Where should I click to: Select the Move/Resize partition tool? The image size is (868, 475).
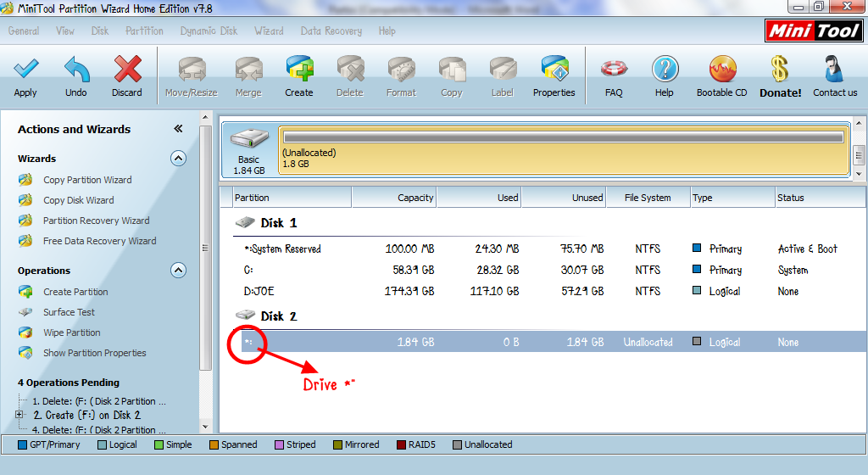click(x=192, y=77)
